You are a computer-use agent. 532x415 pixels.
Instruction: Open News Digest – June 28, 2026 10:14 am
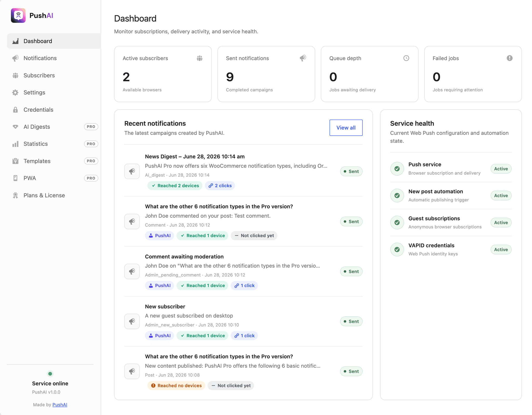tap(195, 157)
